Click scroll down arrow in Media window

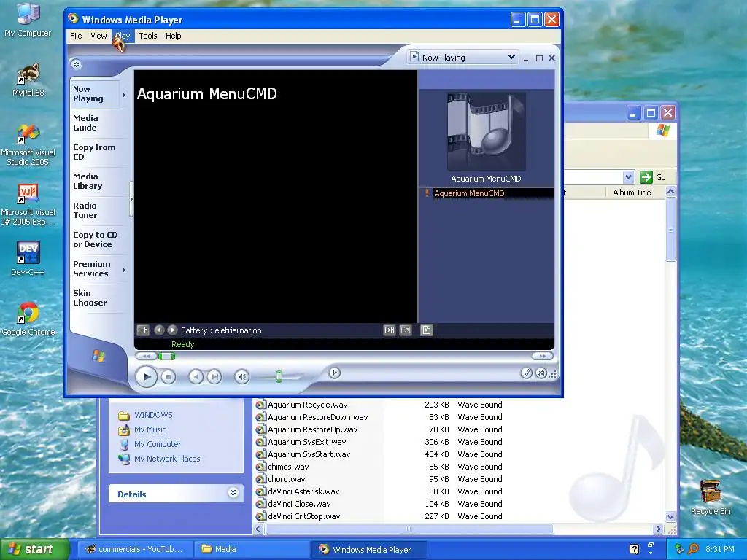670,517
